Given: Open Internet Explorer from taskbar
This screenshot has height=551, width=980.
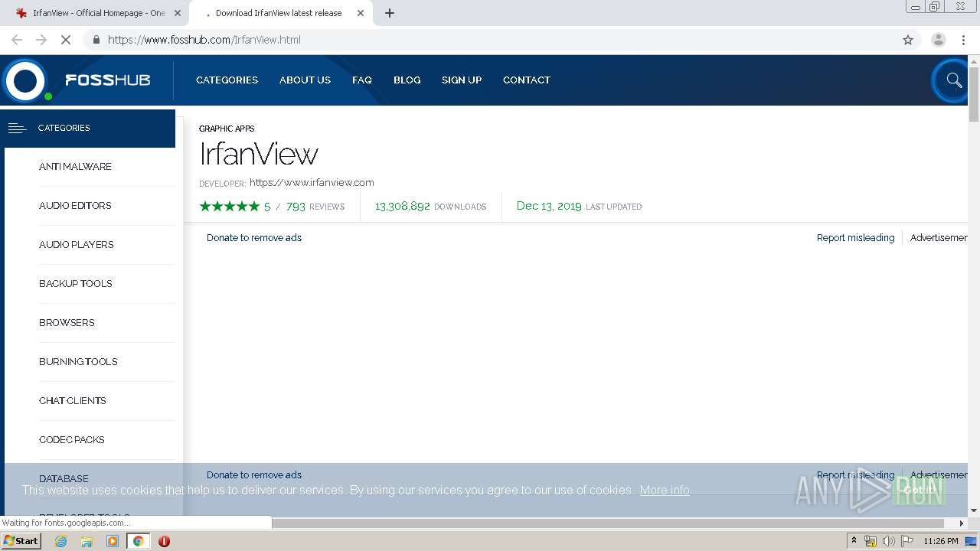Looking at the screenshot, I should (x=61, y=541).
